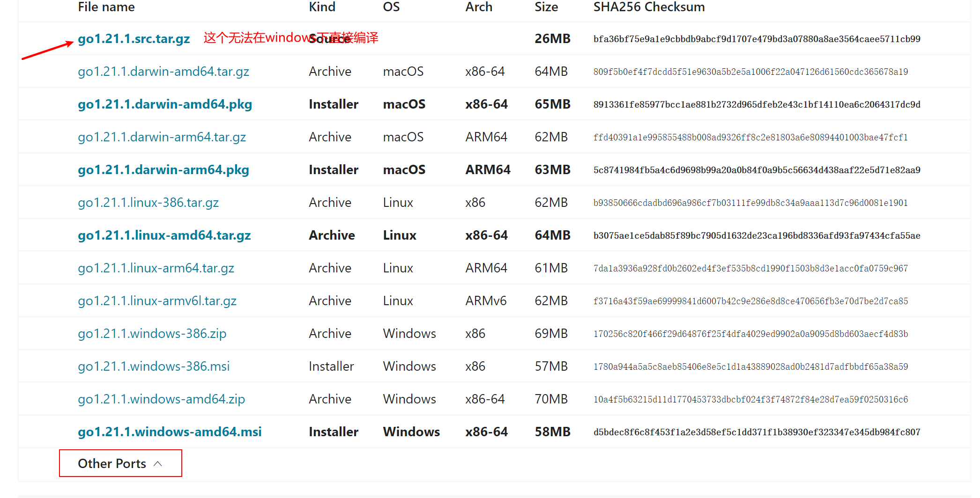The image size is (980, 498).
Task: Select checksum starting with 7da1a3936a928fd0
Action: [x=750, y=268]
